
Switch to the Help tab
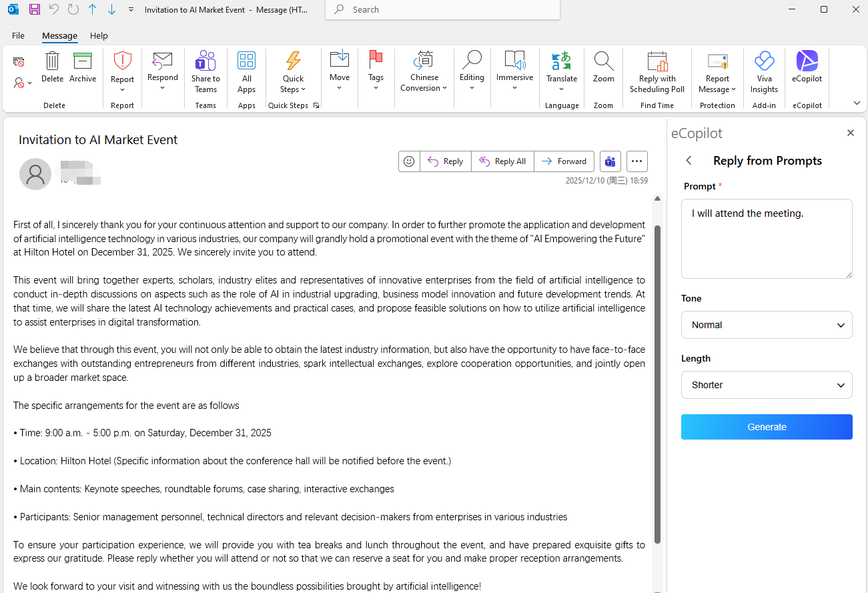pos(99,36)
